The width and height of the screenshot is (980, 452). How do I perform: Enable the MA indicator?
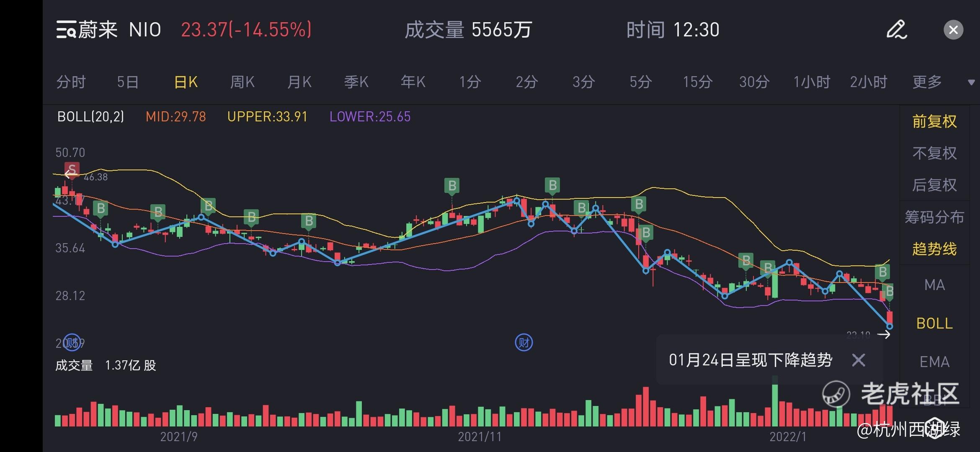(935, 285)
